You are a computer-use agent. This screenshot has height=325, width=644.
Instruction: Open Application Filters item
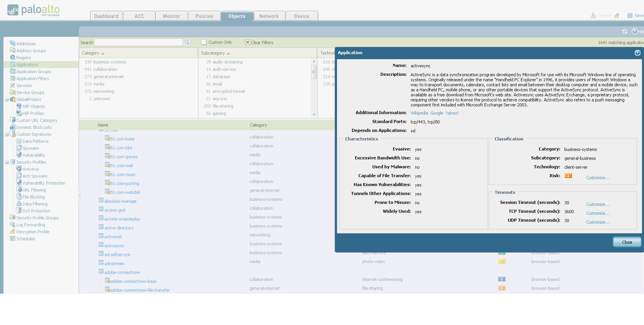33,79
